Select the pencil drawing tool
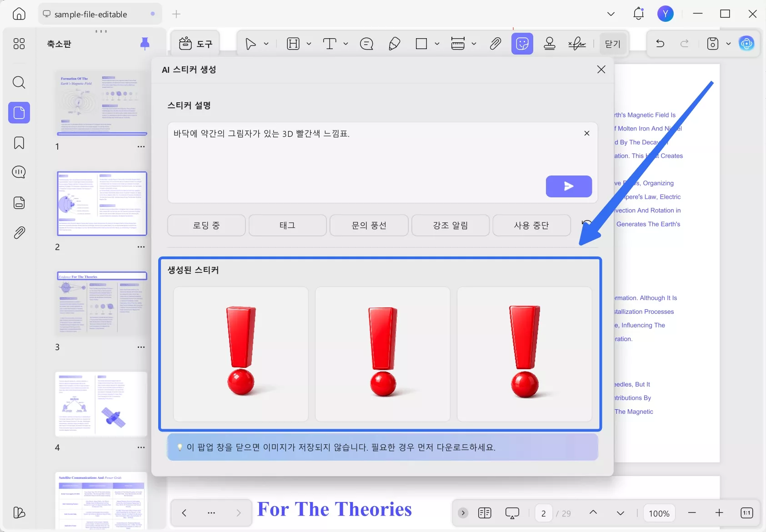766x532 pixels. [394, 44]
